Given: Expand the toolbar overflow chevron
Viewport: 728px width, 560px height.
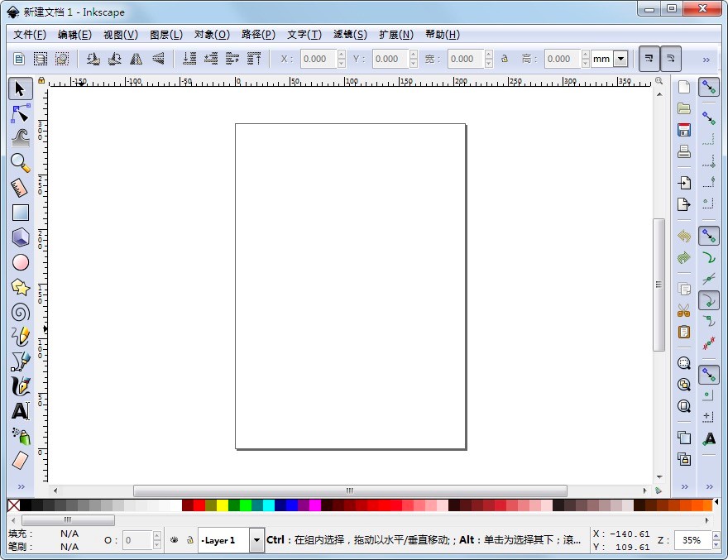Looking at the screenshot, I should [x=706, y=59].
